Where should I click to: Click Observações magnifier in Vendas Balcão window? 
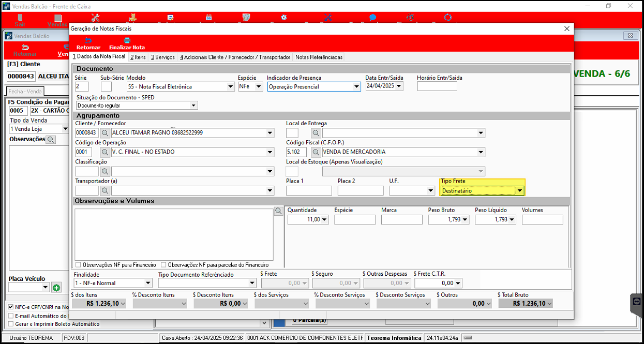pyautogui.click(x=50, y=140)
